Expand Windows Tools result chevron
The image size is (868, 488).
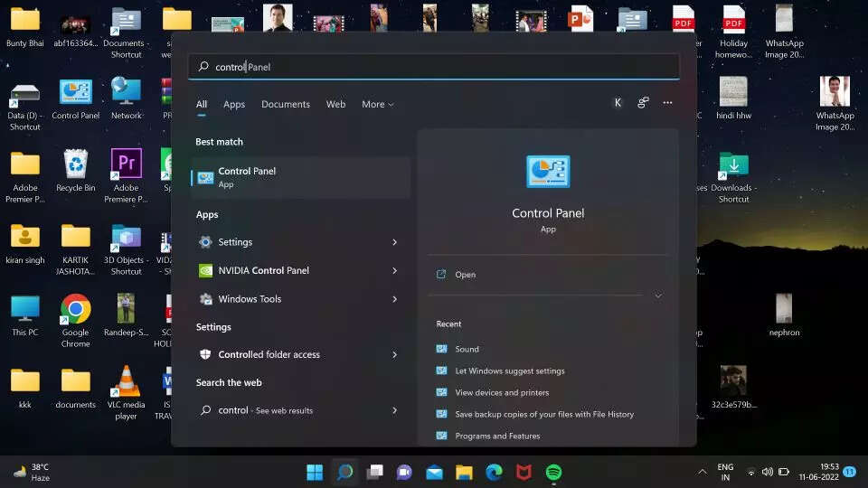coord(395,299)
